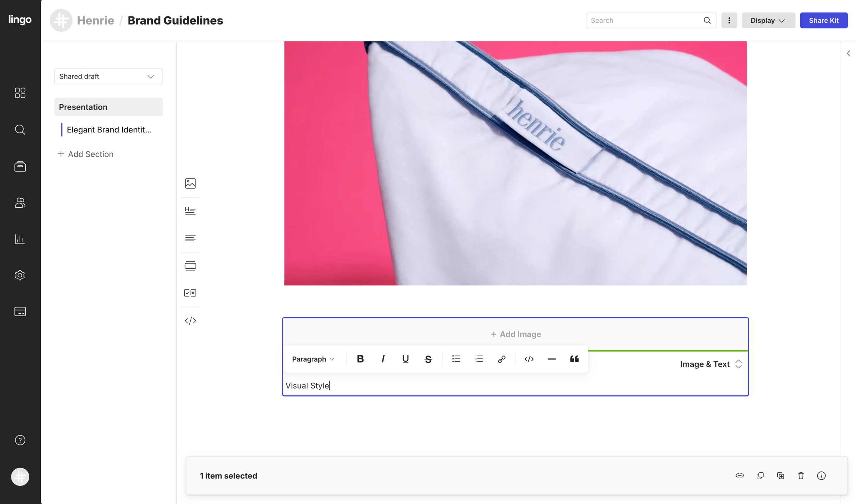The image size is (857, 504).
Task: Insert a gallery block from the side toolbar
Action: click(190, 266)
